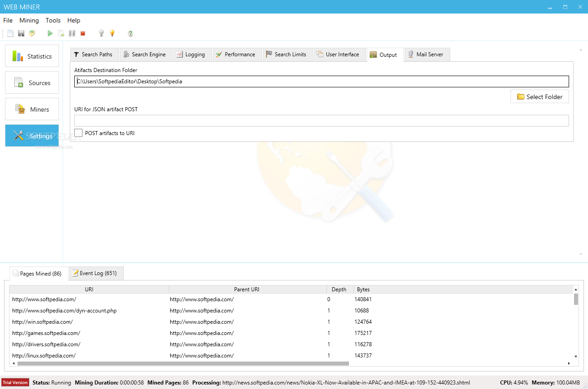Click the Artifacts Destination Folder field
Image resolution: width=588 pixels, height=389 pixels.
321,81
